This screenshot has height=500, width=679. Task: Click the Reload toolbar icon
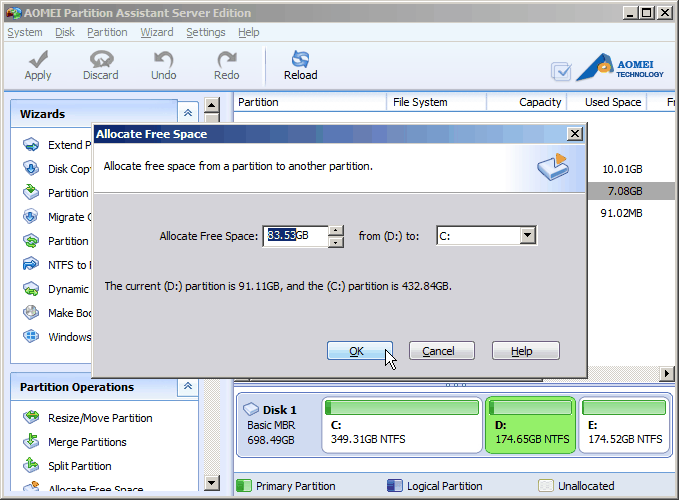301,59
